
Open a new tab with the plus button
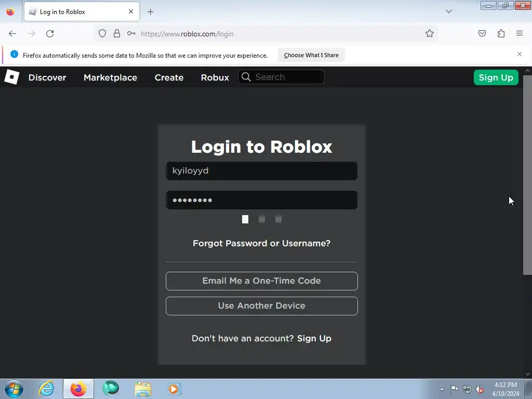[150, 12]
